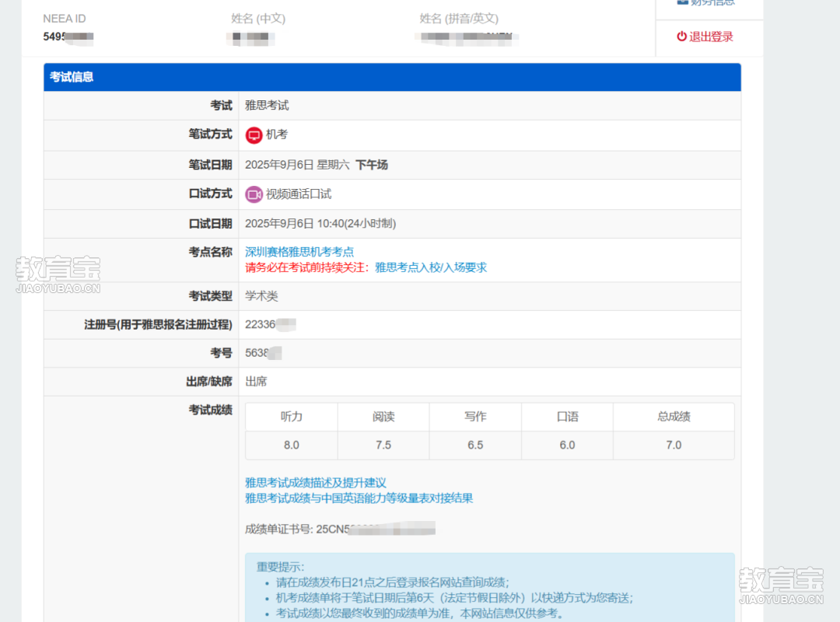This screenshot has width=840, height=622.
Task: Select the 总成绩 overall score 7.0
Action: point(674,446)
